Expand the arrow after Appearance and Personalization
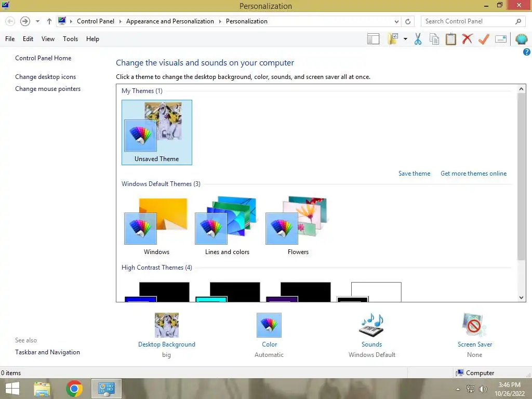 (220, 21)
